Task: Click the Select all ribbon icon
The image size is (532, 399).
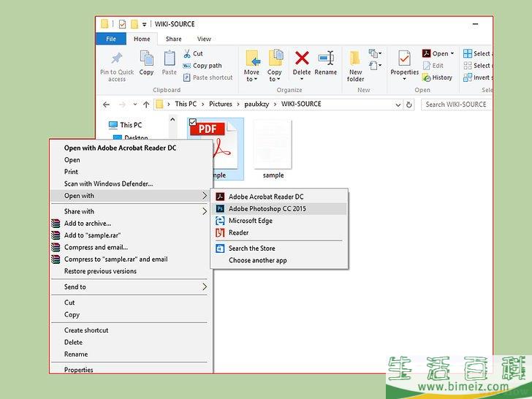Action: click(x=468, y=53)
